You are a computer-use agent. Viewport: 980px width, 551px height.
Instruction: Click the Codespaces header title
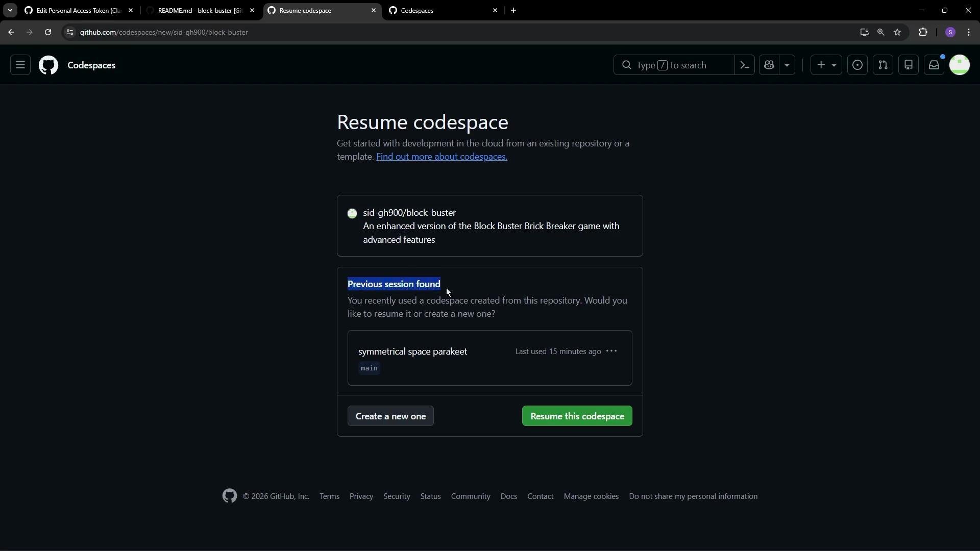91,65
